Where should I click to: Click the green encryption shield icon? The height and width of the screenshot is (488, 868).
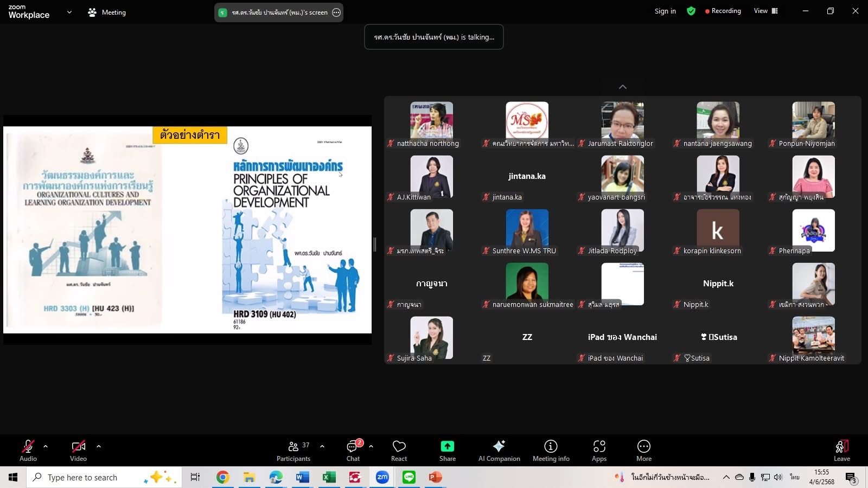click(691, 11)
